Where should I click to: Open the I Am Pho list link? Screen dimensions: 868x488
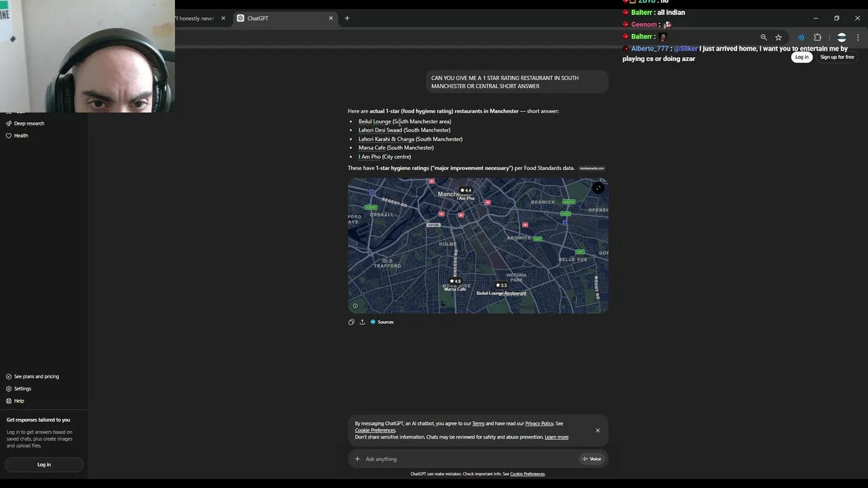(370, 157)
